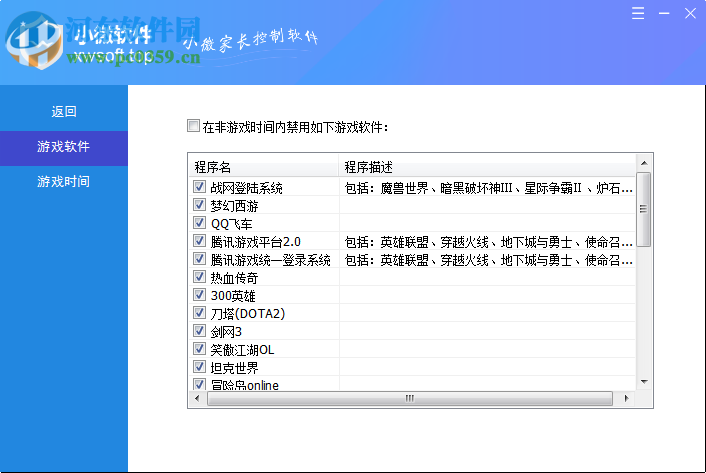Screen dimensions: 706x473
Task: Click the 程序名 column header
Action: click(263, 167)
